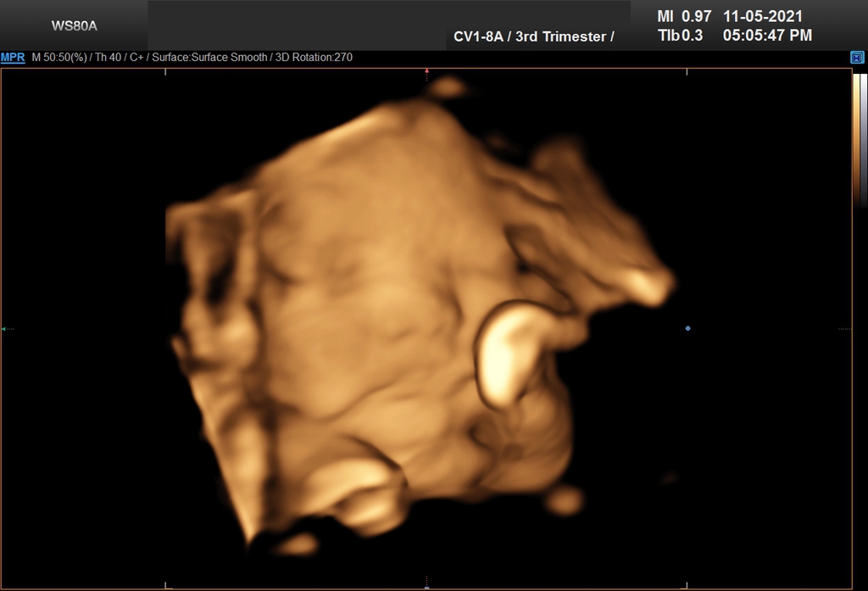Click the TIb 0.3 readout
This screenshot has width=868, height=591.
681,36
